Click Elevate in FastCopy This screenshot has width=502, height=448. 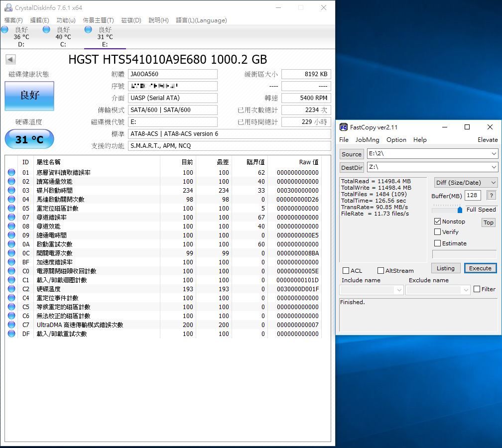pyautogui.click(x=488, y=140)
